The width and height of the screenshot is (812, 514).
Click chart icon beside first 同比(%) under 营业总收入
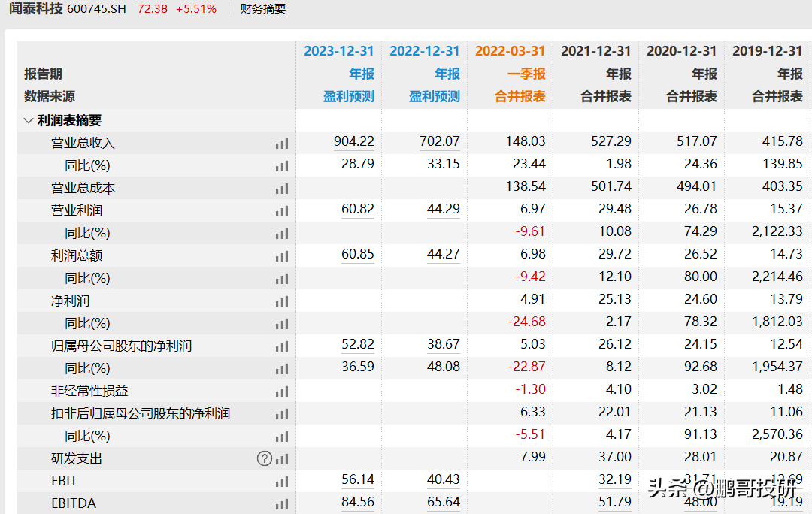(282, 166)
